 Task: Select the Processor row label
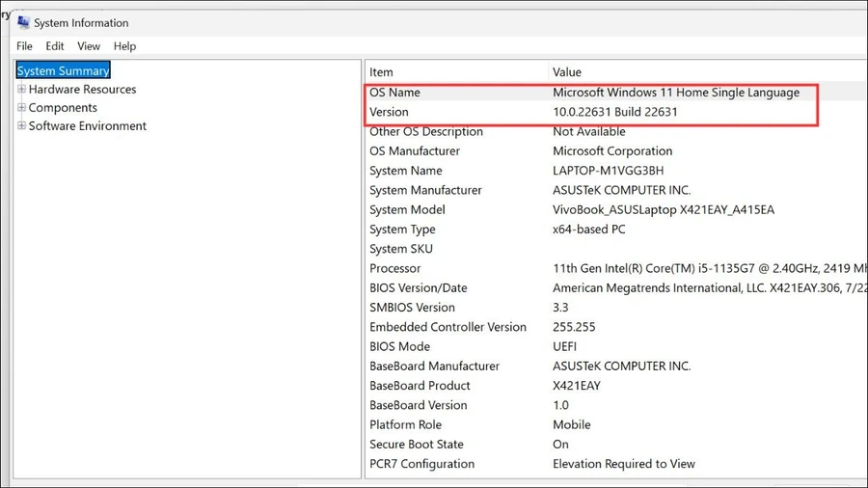point(395,268)
